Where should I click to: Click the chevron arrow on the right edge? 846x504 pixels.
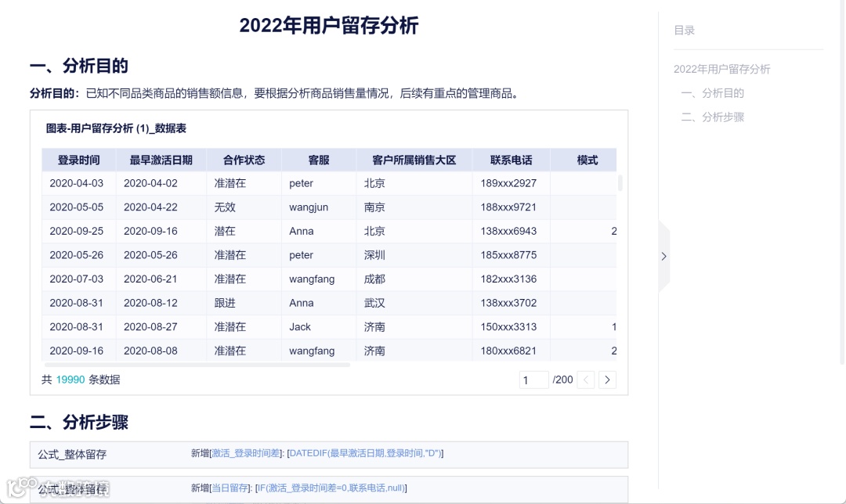[x=663, y=256]
